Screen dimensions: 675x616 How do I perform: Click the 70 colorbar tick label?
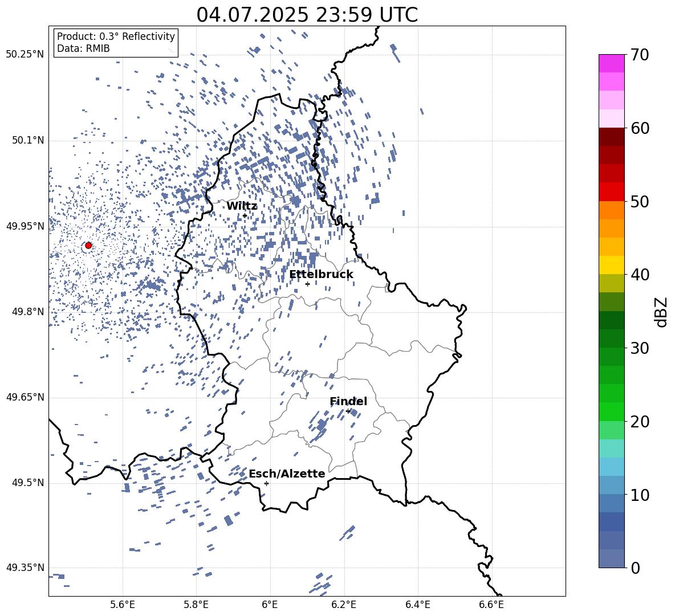click(x=640, y=55)
